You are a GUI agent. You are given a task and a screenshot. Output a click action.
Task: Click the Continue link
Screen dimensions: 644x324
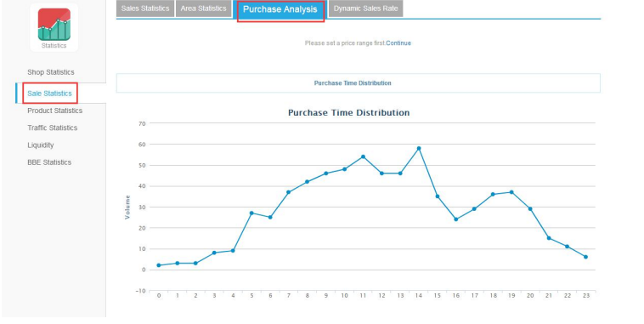tap(398, 43)
